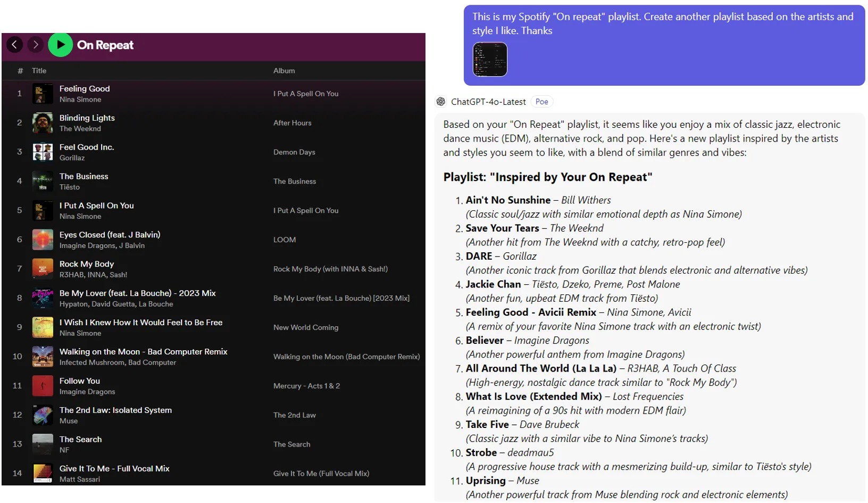Click 'Feeling Good - Avicii Remix' in the reply

click(x=531, y=312)
